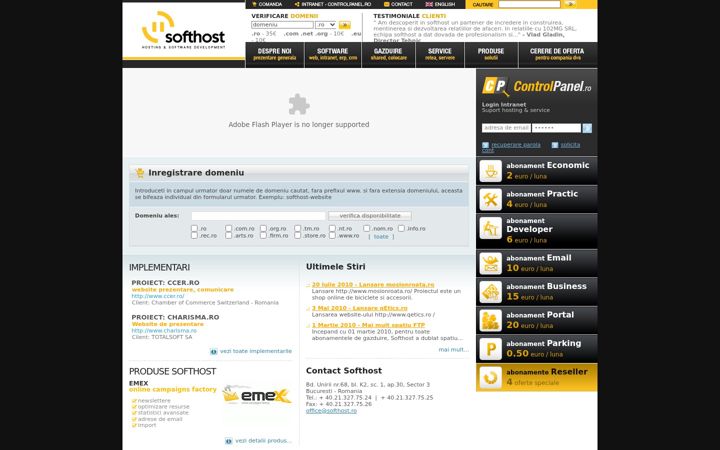Open the 1 Martie 2010 news link

click(x=368, y=325)
